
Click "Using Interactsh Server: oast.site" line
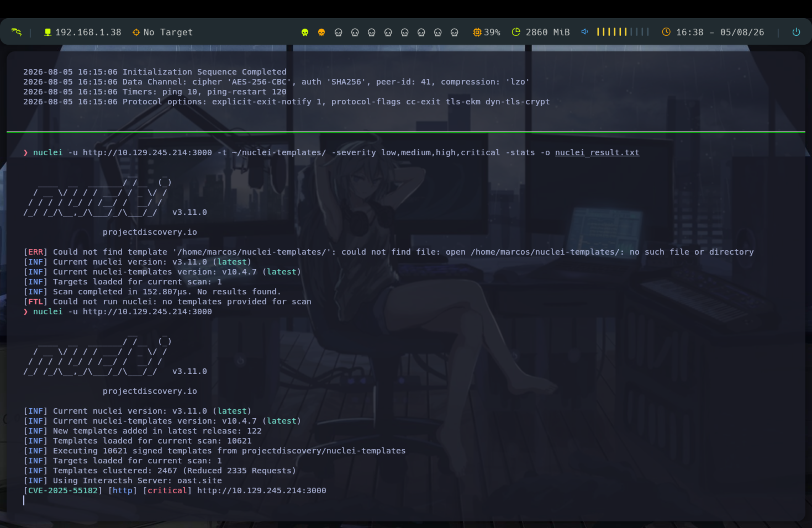click(122, 481)
